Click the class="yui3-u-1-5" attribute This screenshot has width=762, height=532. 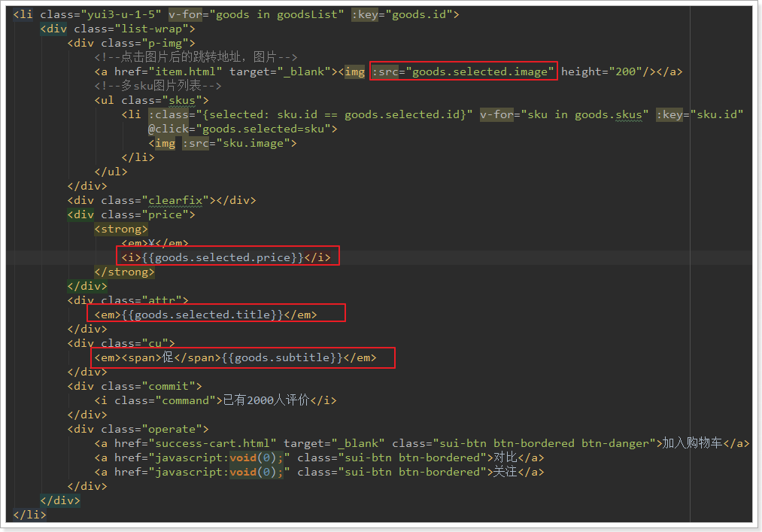[x=101, y=14]
